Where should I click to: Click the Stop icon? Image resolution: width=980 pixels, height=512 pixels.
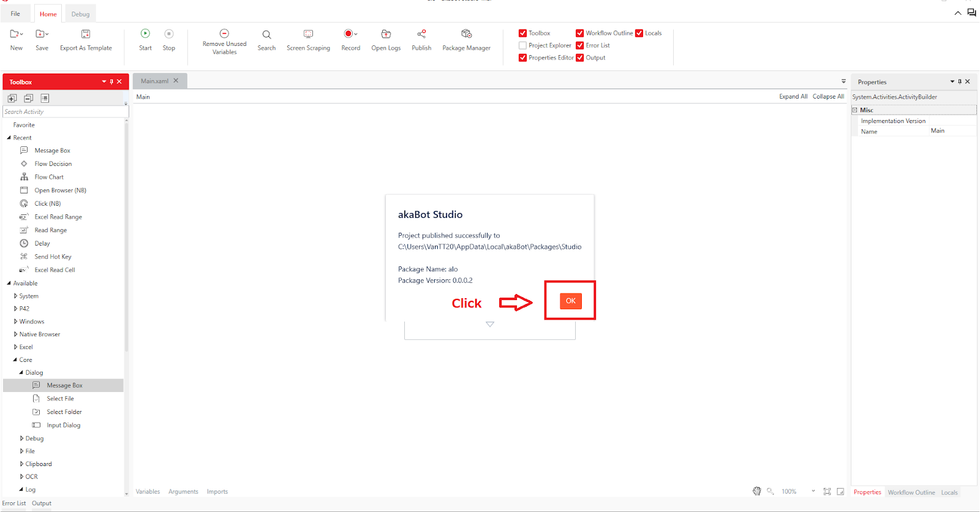coord(169,34)
